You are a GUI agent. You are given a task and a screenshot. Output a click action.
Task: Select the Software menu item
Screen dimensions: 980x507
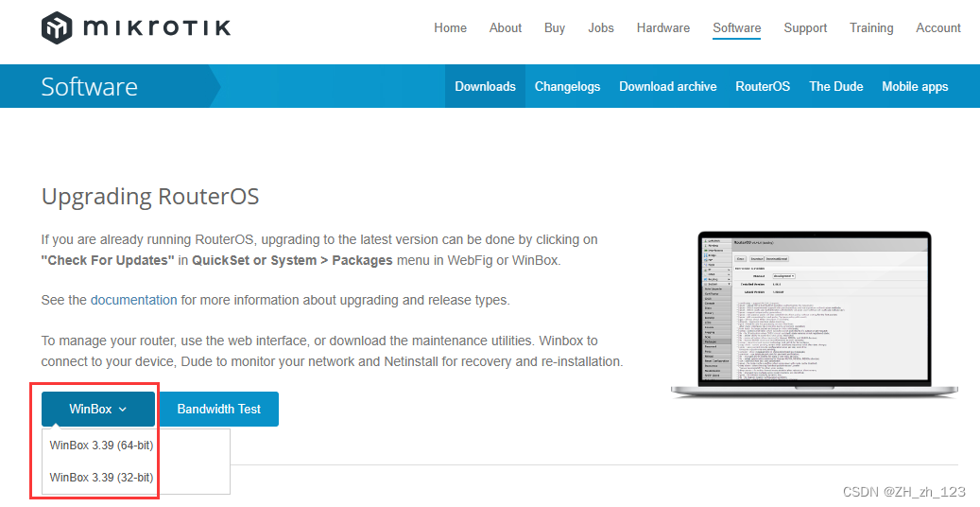737,28
